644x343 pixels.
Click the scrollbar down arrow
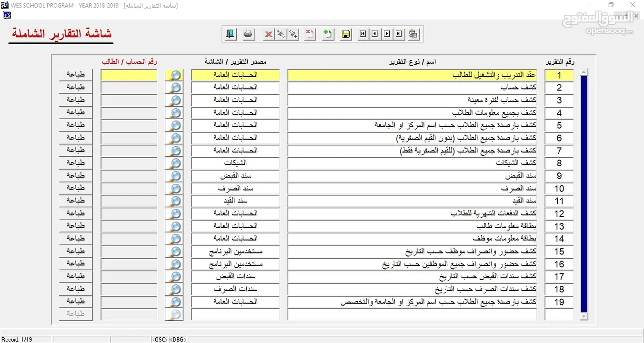[584, 316]
